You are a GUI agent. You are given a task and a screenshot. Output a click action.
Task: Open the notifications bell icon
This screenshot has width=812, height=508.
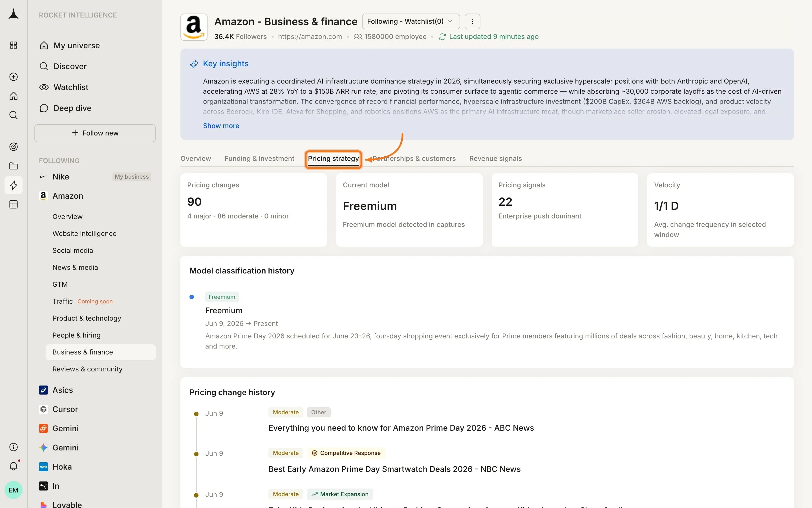(x=14, y=466)
